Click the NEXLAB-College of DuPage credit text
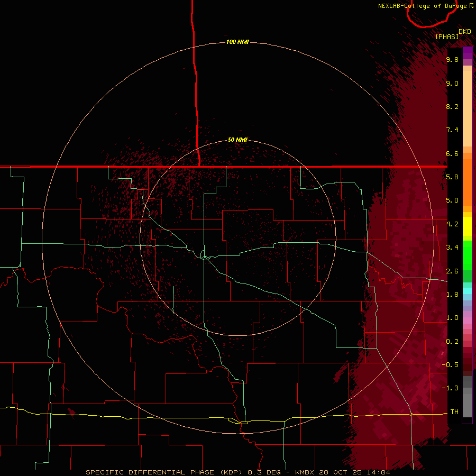The width and height of the screenshot is (476, 476). coord(423,6)
